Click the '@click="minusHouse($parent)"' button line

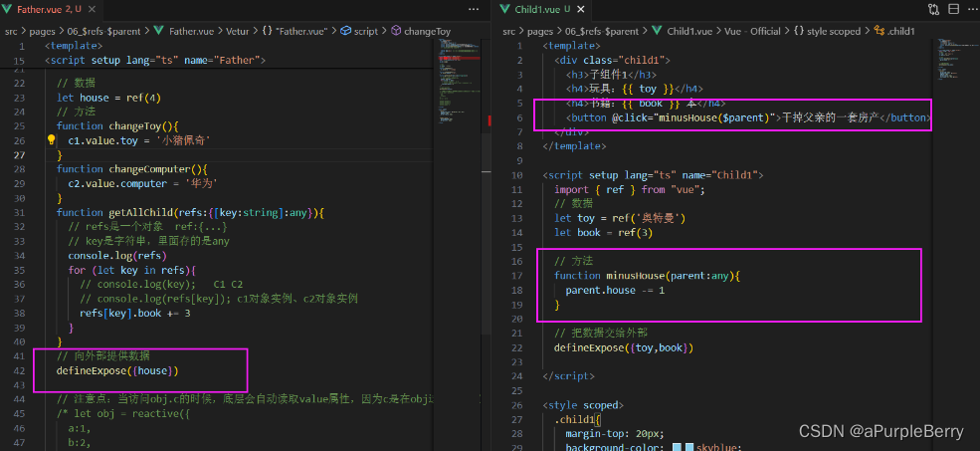(x=749, y=117)
